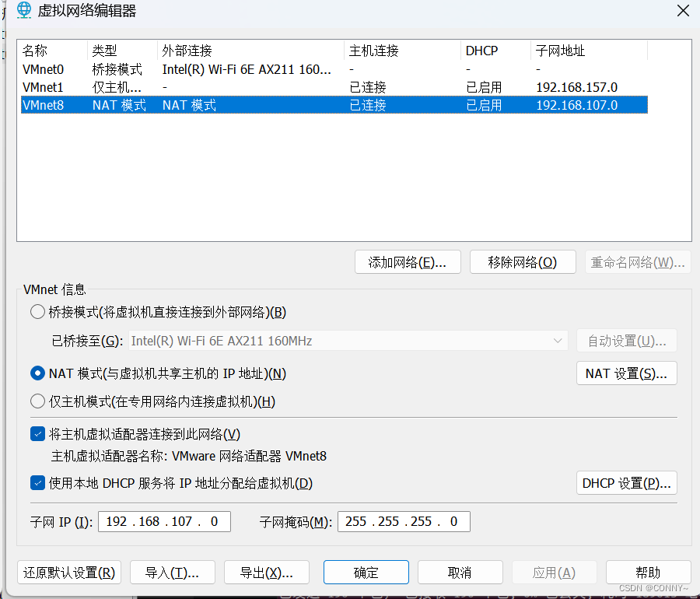Click the 应用(A) button

pyautogui.click(x=554, y=573)
